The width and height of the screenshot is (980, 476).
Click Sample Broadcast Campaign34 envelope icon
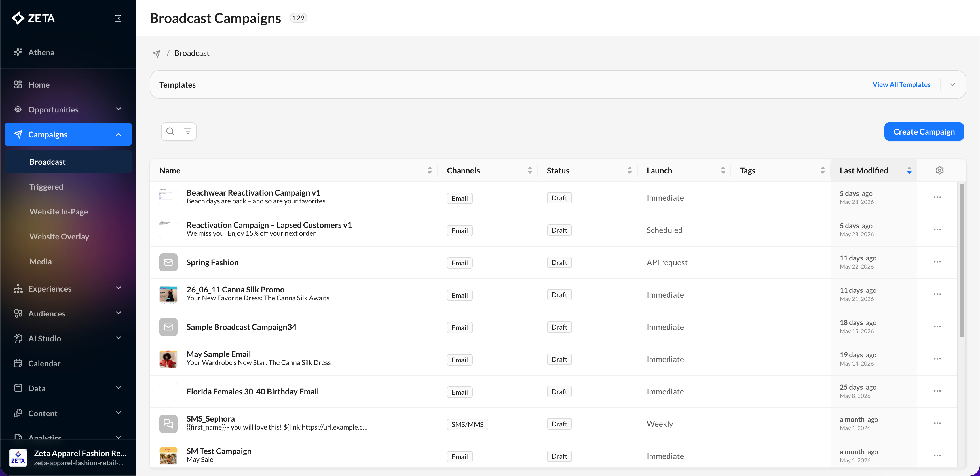[x=168, y=327]
